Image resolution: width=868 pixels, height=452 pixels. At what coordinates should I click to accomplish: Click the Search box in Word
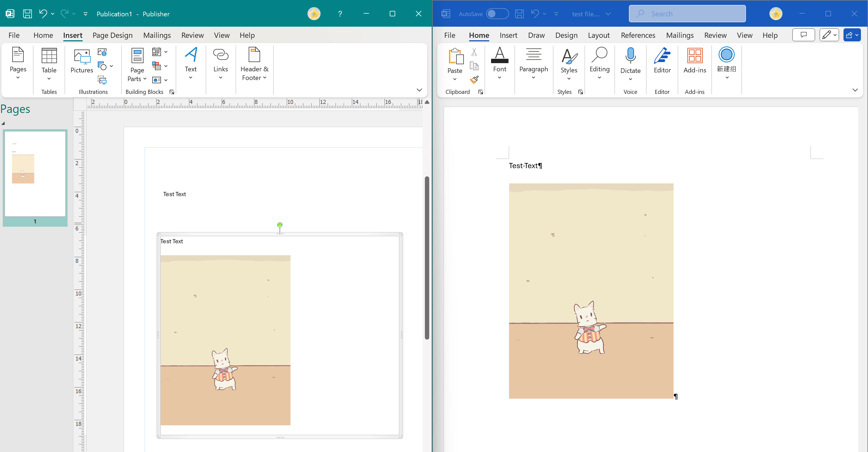[x=687, y=14]
